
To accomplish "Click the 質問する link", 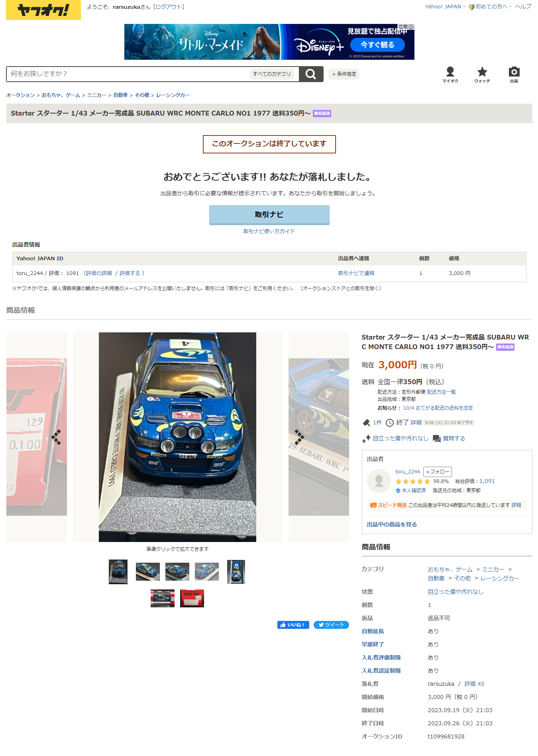I will (x=454, y=438).
